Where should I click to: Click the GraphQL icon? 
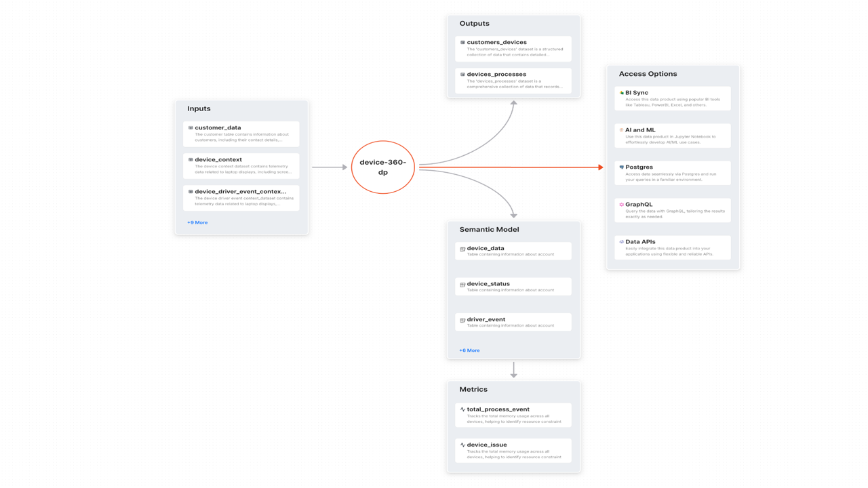(621, 205)
